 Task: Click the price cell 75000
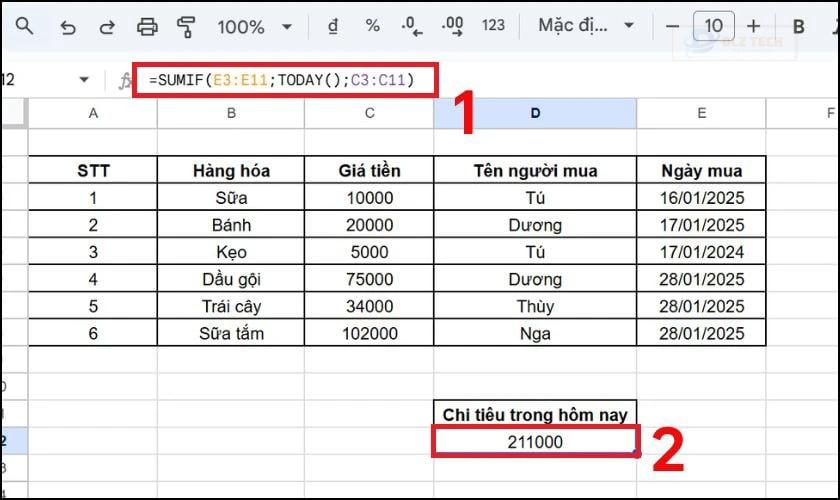[369, 279]
